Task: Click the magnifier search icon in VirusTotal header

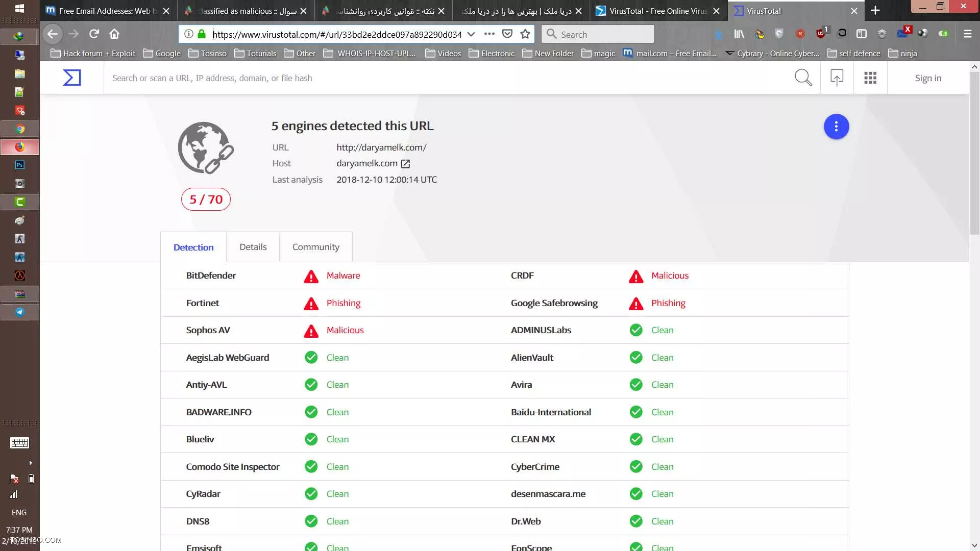Action: coord(803,78)
